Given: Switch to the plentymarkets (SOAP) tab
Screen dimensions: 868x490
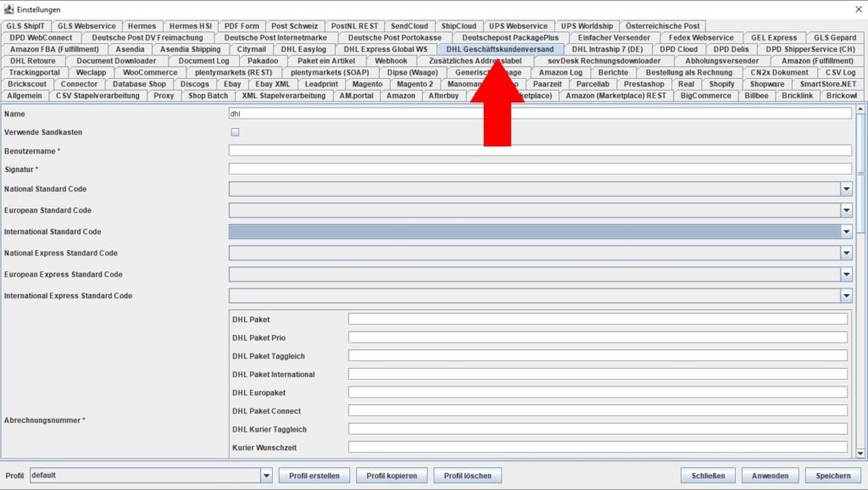Looking at the screenshot, I should coord(330,73).
